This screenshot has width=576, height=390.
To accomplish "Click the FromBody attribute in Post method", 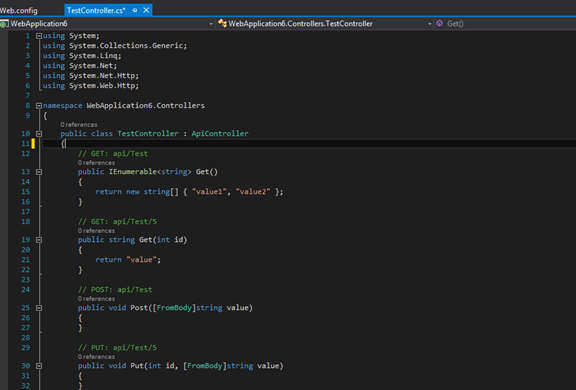I will tap(174, 308).
